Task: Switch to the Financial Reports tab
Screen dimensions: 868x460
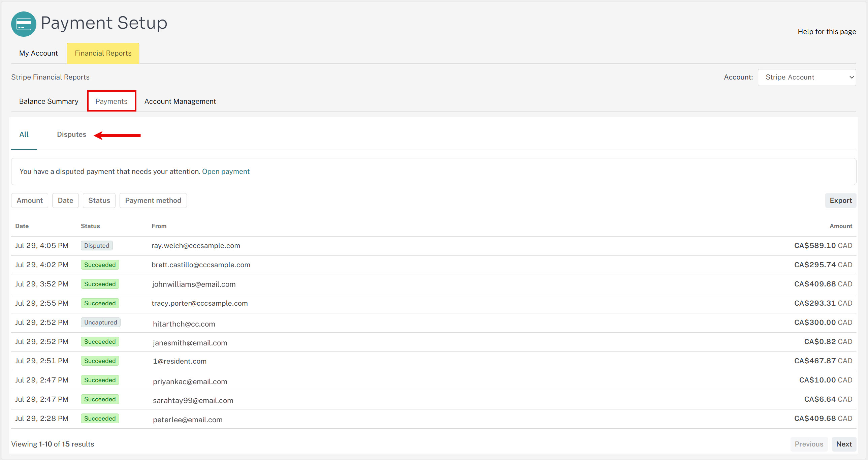Action: tap(103, 53)
